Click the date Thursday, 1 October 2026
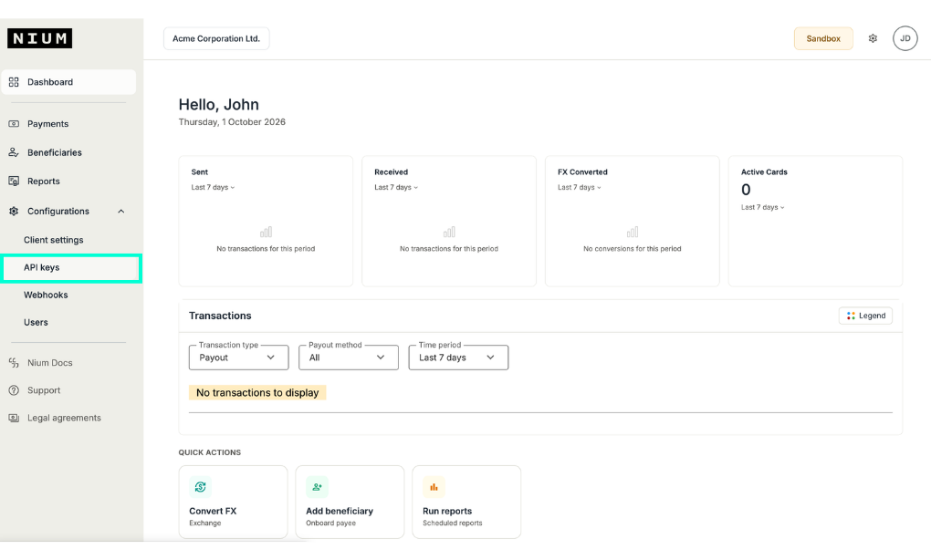 [x=232, y=121]
